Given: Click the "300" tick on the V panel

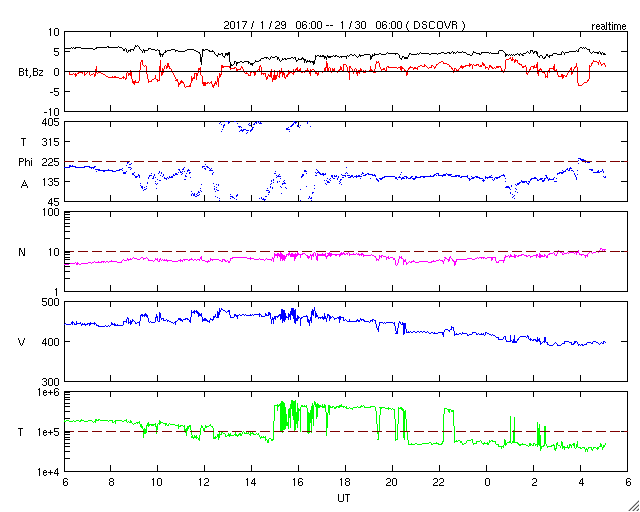Looking at the screenshot, I should point(51,382).
